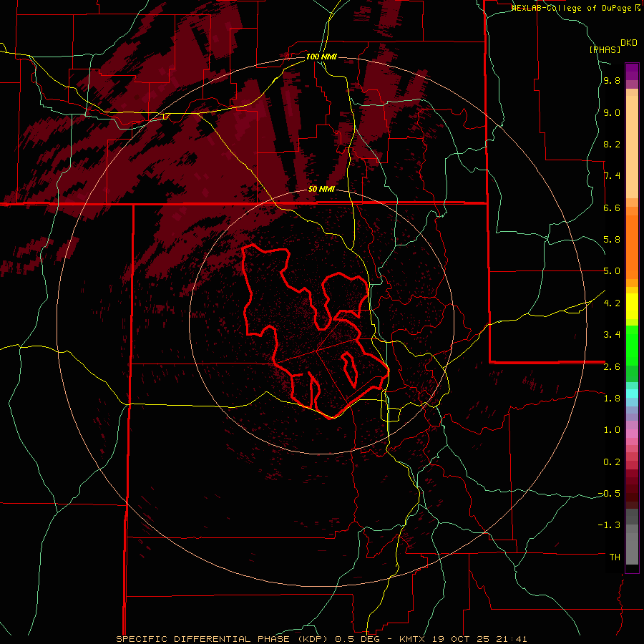
Task: Pick the pale peach band of the color scale
Action: click(x=632, y=147)
